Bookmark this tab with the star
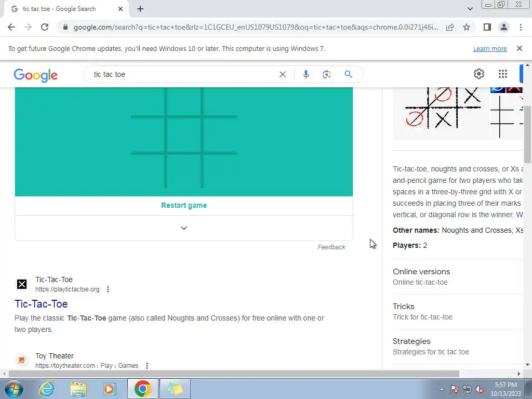532x399 pixels. click(467, 27)
